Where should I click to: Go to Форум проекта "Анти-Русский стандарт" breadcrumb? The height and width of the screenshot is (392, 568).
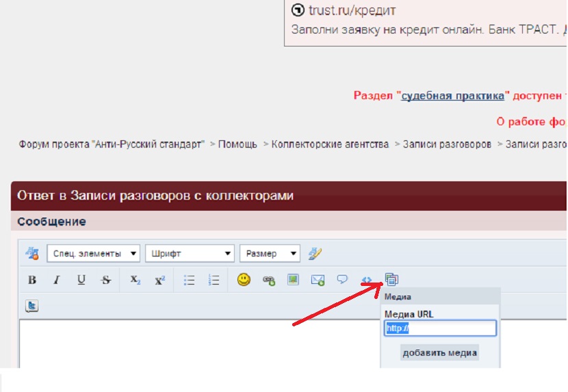click(x=112, y=144)
